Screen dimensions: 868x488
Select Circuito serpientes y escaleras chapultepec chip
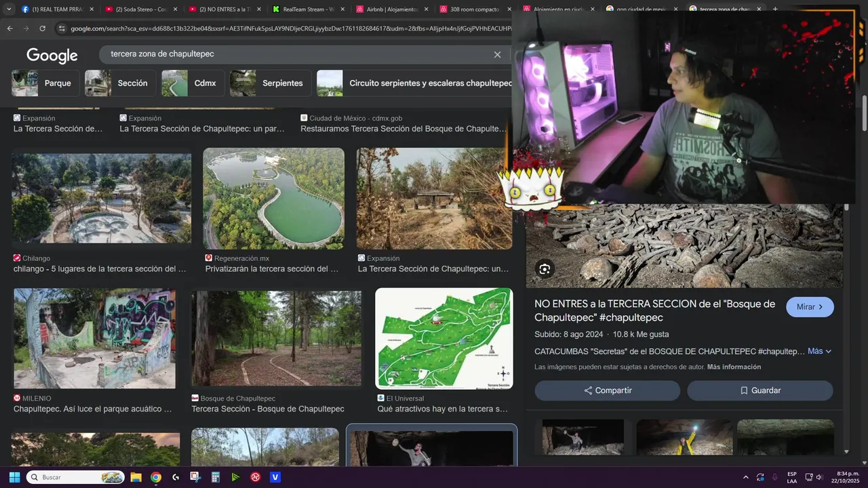click(x=414, y=83)
